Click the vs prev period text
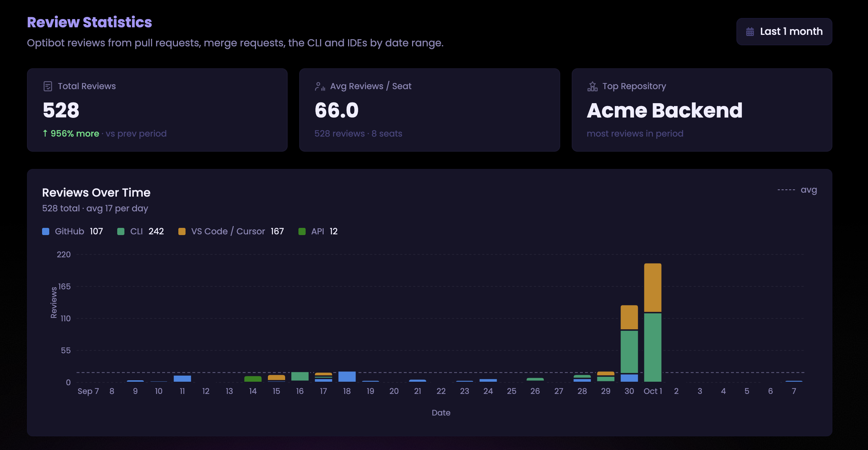Viewport: 868px width, 450px height. pyautogui.click(x=136, y=134)
